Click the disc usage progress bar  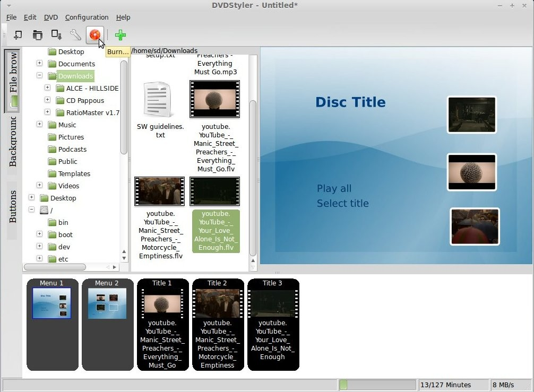[x=378, y=385]
